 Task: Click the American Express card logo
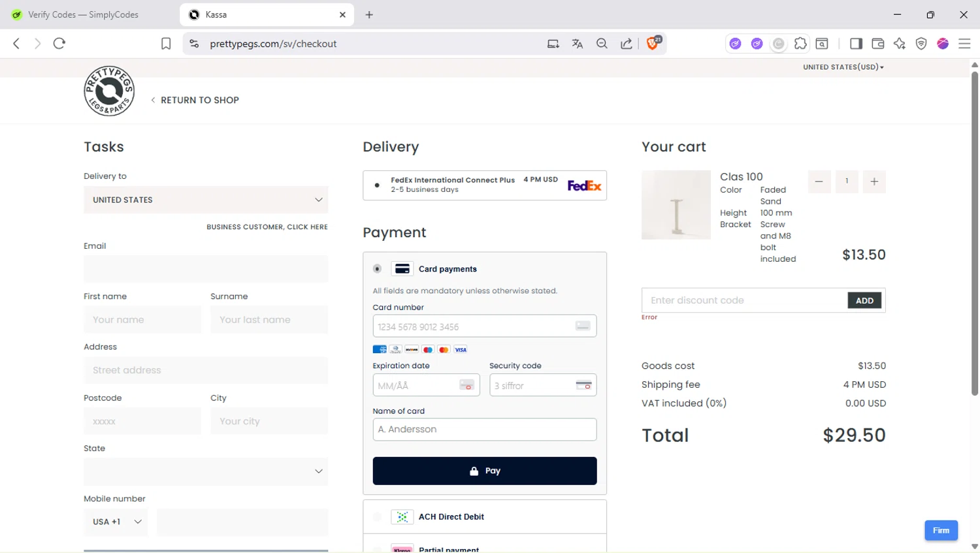point(380,350)
